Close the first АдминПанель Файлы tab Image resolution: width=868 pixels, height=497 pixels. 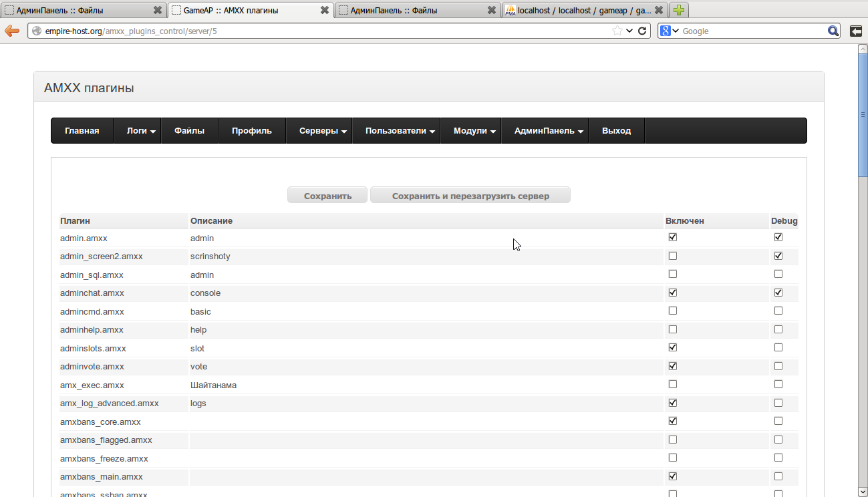[x=157, y=10]
